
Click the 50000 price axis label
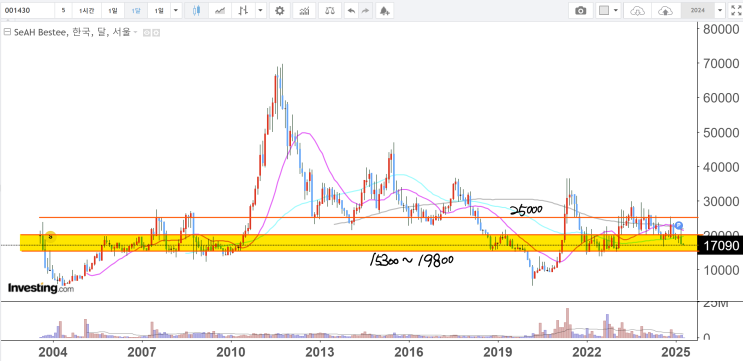coord(721,132)
